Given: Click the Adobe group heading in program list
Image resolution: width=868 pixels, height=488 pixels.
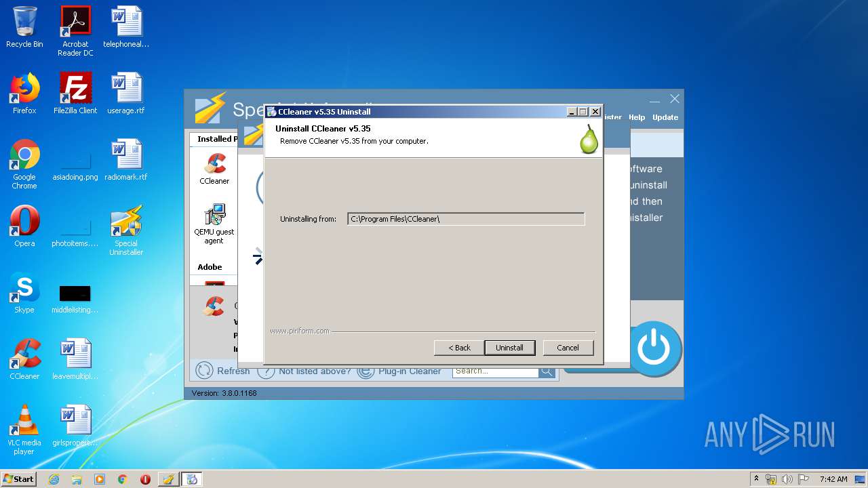Looking at the screenshot, I should point(210,267).
